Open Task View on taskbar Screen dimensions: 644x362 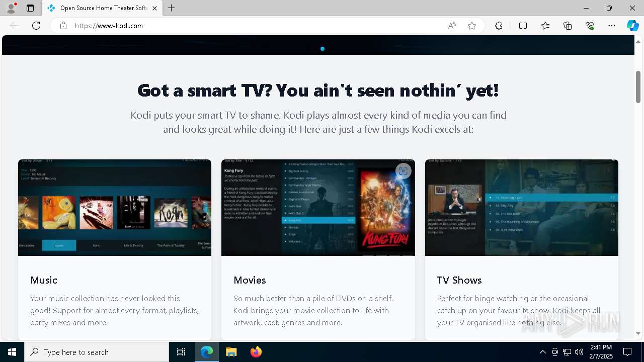181,352
